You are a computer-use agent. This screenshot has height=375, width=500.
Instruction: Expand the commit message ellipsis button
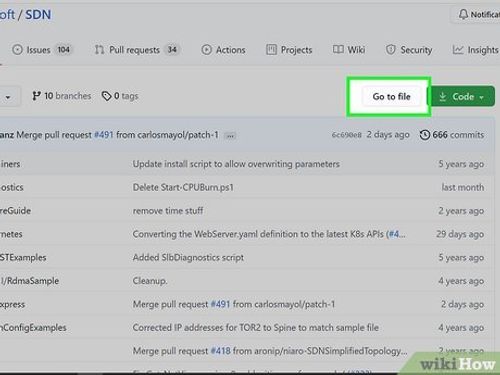(230, 136)
